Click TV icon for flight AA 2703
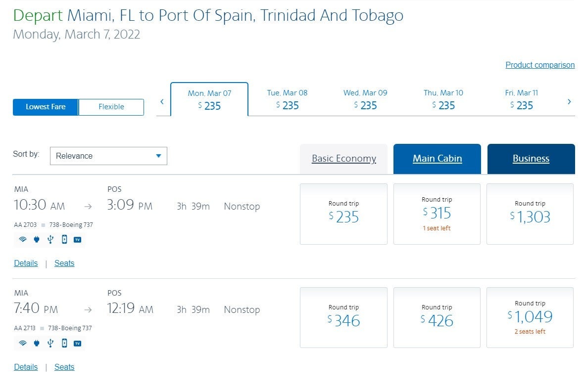 (78, 240)
